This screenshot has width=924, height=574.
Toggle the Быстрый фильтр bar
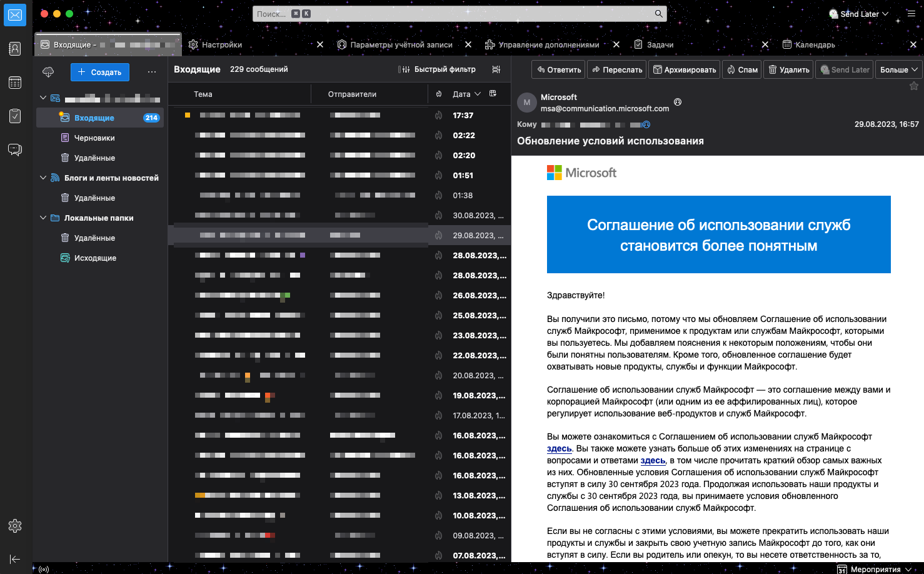[x=437, y=69]
